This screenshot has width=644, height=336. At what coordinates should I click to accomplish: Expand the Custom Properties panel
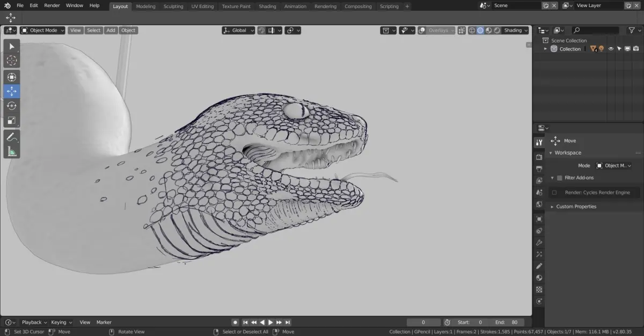(575, 207)
